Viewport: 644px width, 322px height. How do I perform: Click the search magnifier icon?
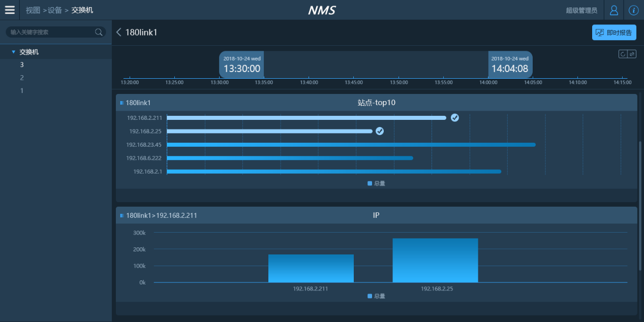tap(99, 32)
